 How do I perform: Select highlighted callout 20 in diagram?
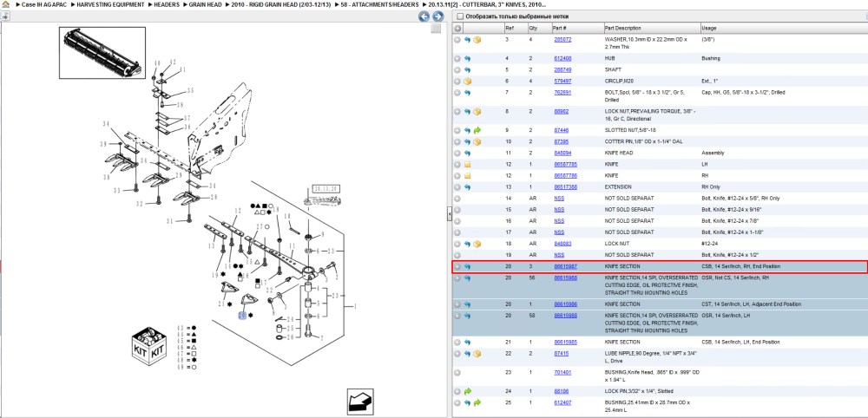coord(242,315)
